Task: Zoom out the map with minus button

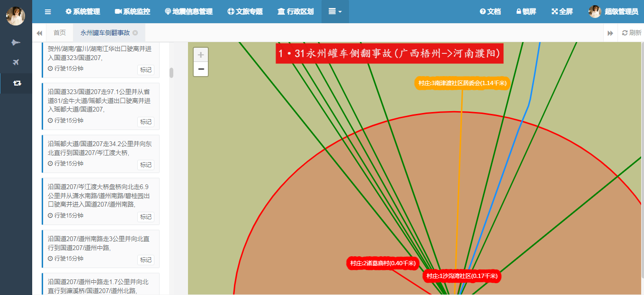Action: (201, 69)
